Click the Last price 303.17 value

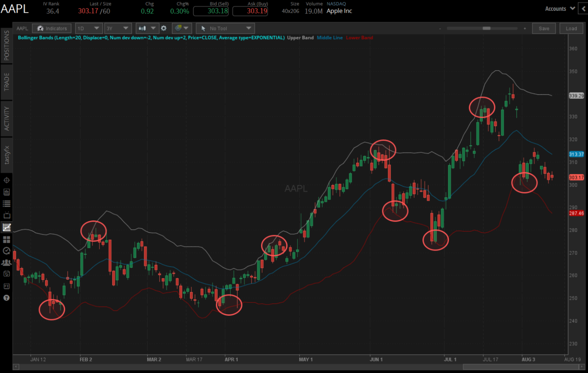(88, 11)
